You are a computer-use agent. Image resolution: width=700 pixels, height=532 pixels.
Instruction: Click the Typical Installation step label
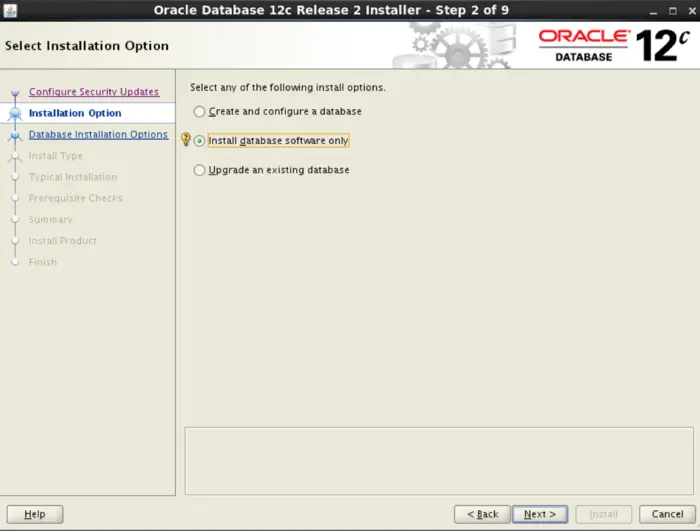pos(73,177)
